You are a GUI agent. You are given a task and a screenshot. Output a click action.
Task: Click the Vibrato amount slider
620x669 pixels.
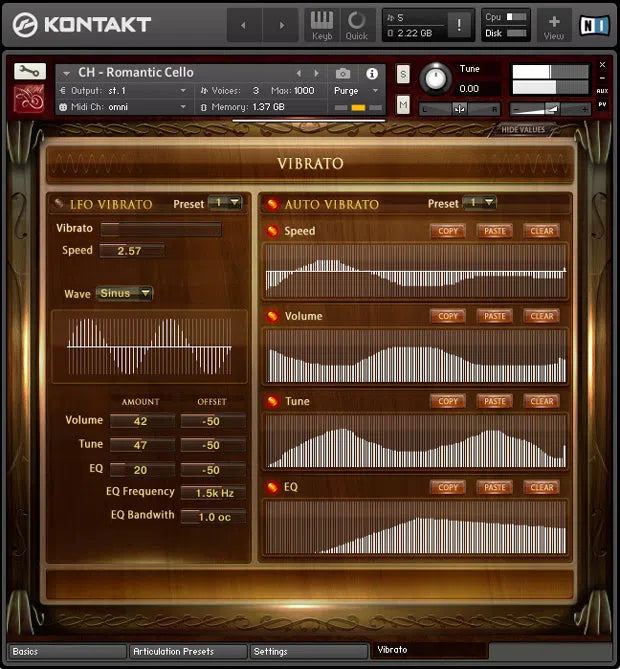click(160, 229)
